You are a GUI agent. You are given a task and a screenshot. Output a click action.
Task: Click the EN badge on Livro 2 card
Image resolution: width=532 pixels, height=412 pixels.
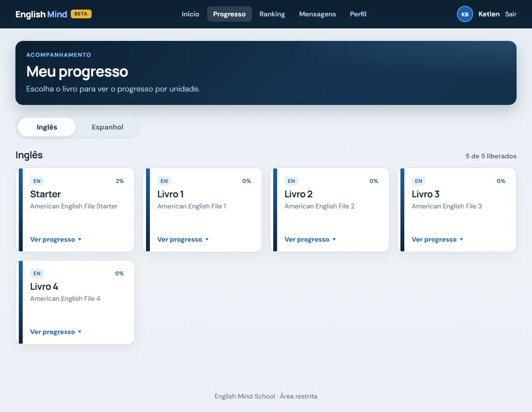click(292, 181)
